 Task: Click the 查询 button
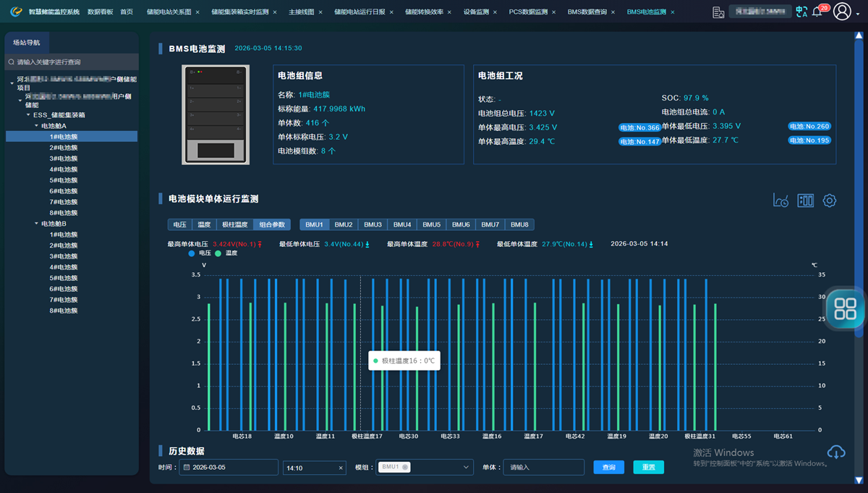pyautogui.click(x=608, y=468)
